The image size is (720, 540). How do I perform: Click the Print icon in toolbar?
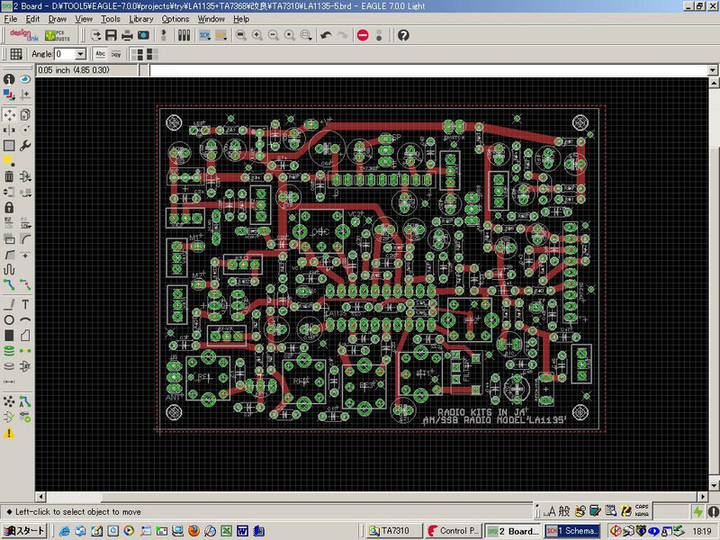pos(127,35)
